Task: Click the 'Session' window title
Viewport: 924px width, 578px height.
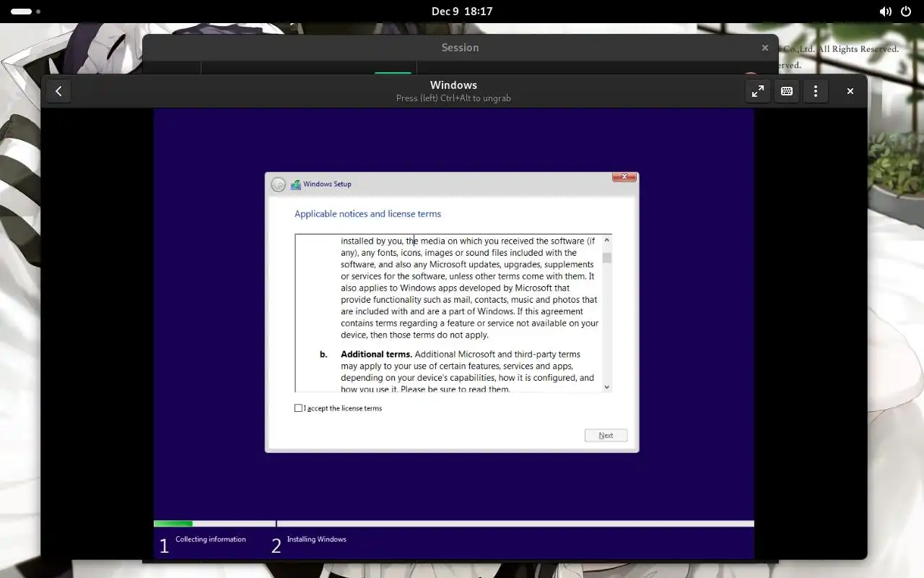Action: [460, 48]
